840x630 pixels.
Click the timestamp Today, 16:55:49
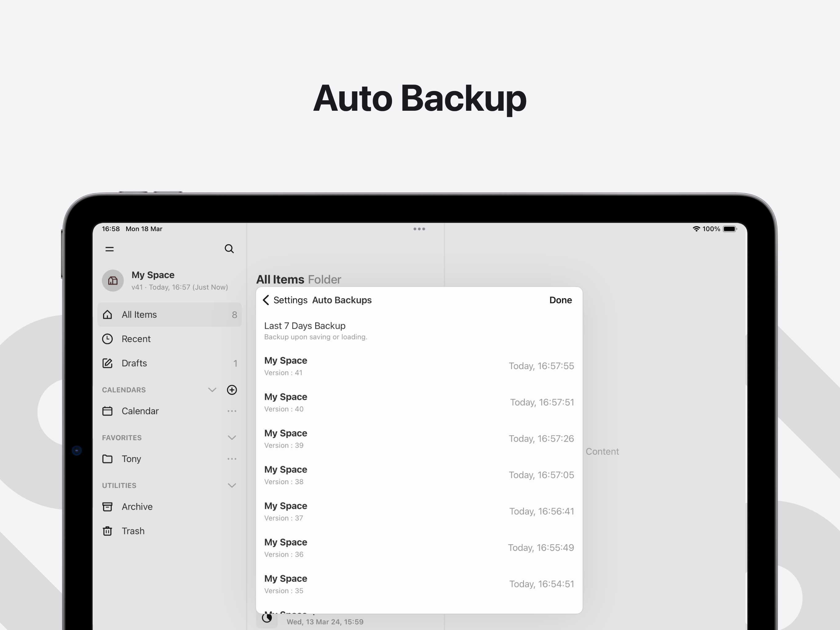click(x=541, y=548)
